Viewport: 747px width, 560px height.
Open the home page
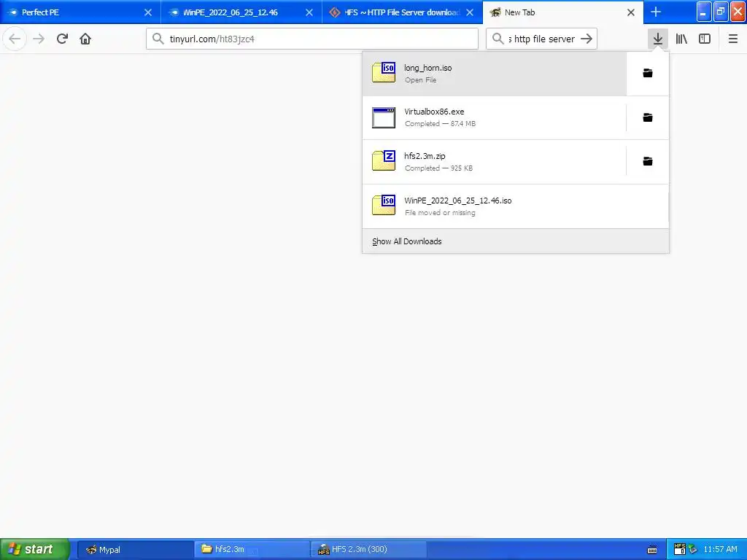click(85, 39)
